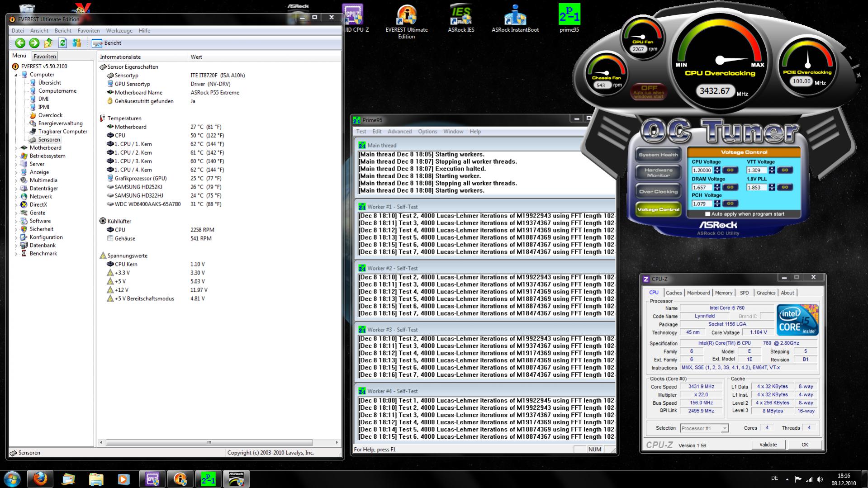Switch to the Mainboard tab in CPU-Z
The image size is (868, 488).
[x=698, y=293]
